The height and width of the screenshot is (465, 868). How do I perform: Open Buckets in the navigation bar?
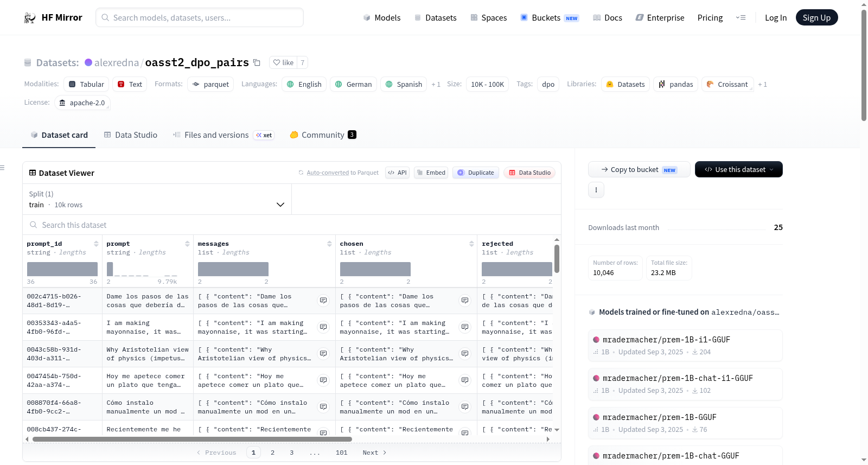[x=550, y=17]
